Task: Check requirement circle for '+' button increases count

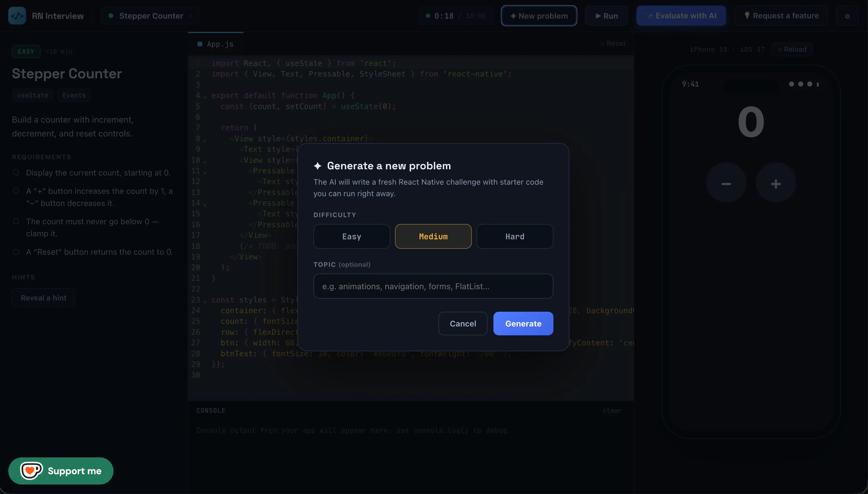Action: tap(16, 191)
